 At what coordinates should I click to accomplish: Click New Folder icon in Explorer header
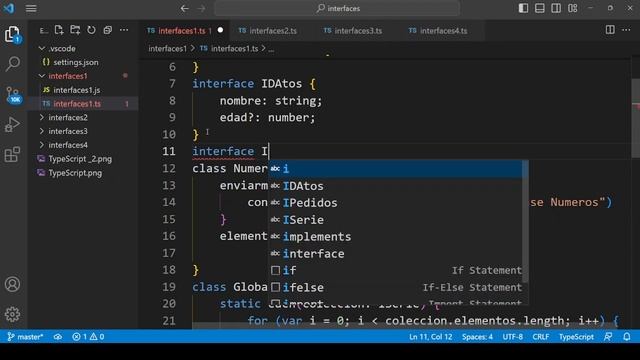coord(75,30)
